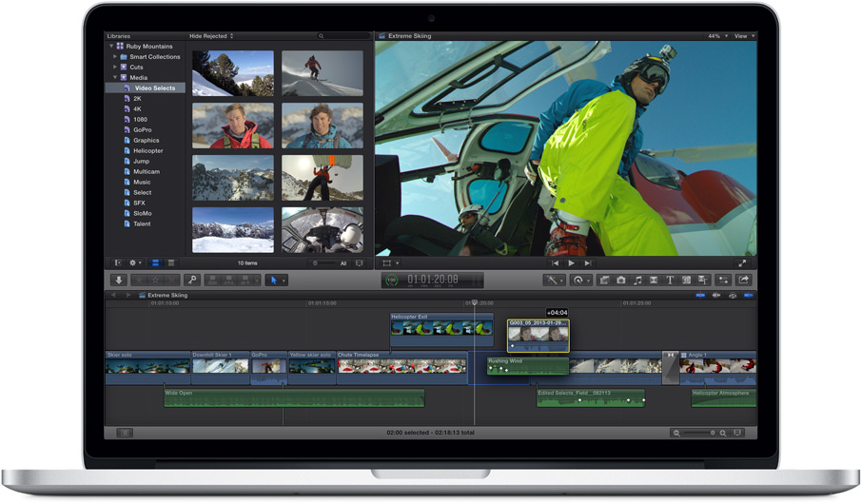Image resolution: width=861 pixels, height=504 pixels.
Task: Show the Effects browser icon
Action: click(x=604, y=280)
